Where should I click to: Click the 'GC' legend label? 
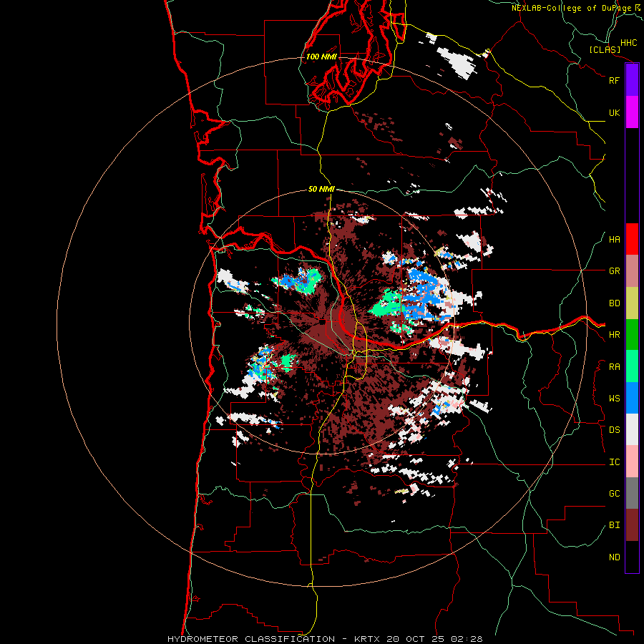pyautogui.click(x=614, y=494)
